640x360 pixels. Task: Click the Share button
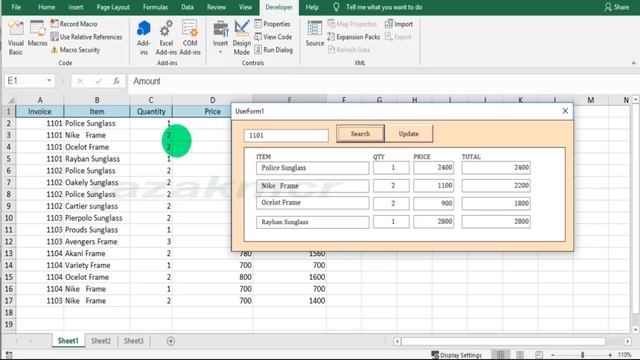click(x=617, y=7)
